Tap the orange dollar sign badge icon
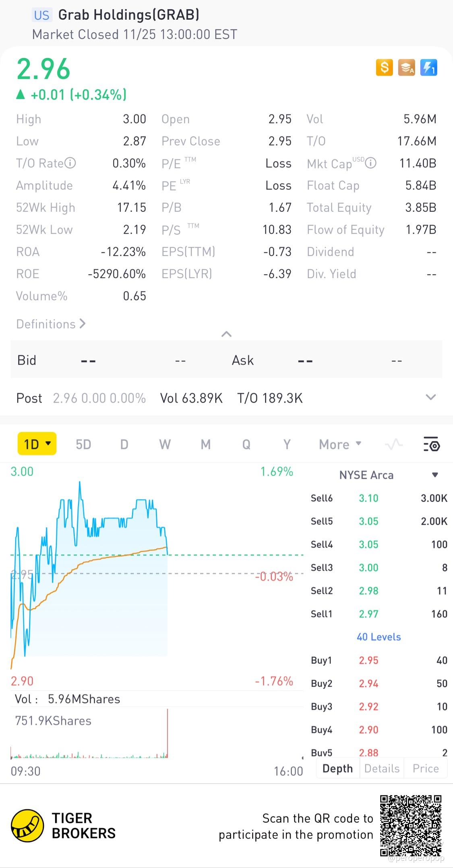 [x=384, y=68]
